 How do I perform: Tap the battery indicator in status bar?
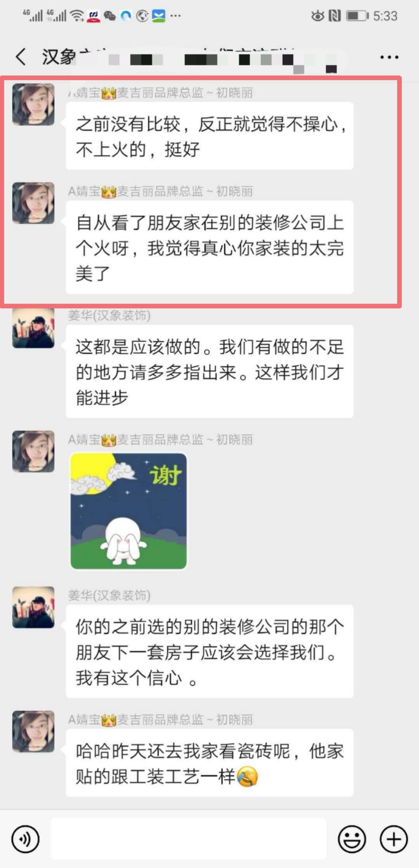[x=357, y=16]
